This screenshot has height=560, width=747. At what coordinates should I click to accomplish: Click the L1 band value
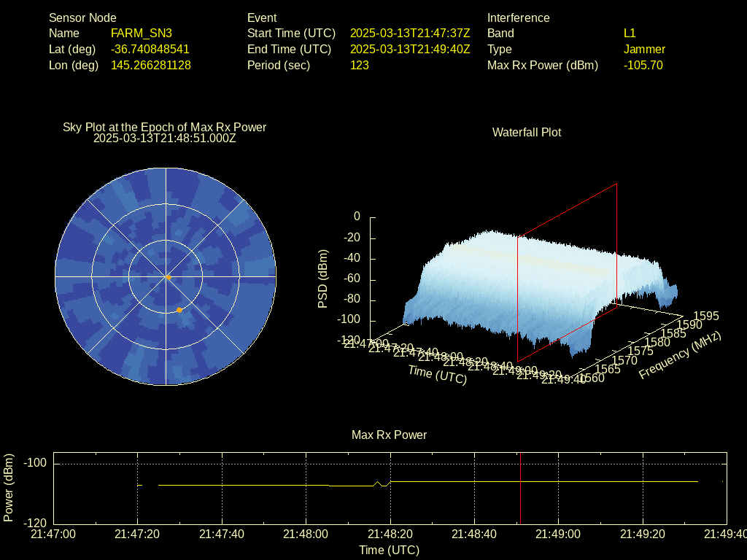click(x=630, y=33)
